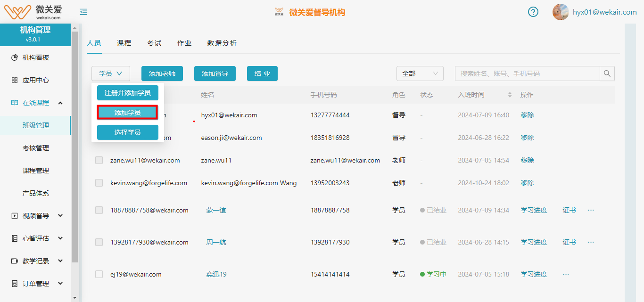Open 考核管理 in the sidebar

pos(35,148)
